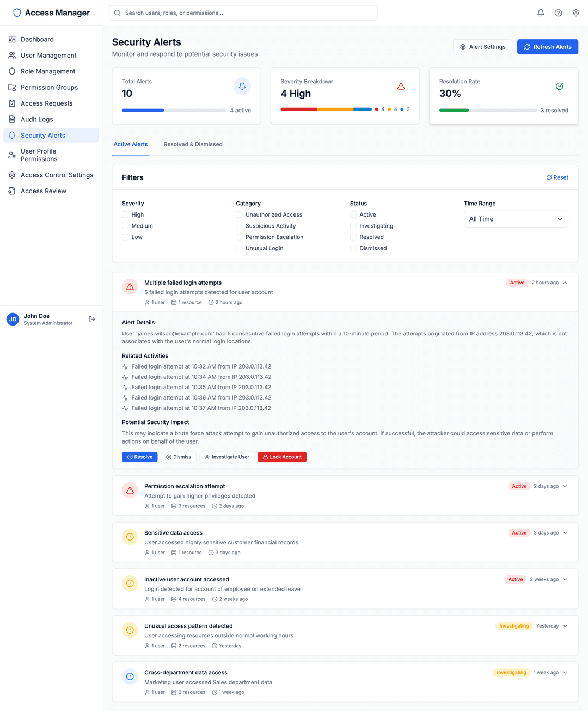The image size is (588, 712).
Task: Enable the Unauthorized Access category filter
Action: 239,214
